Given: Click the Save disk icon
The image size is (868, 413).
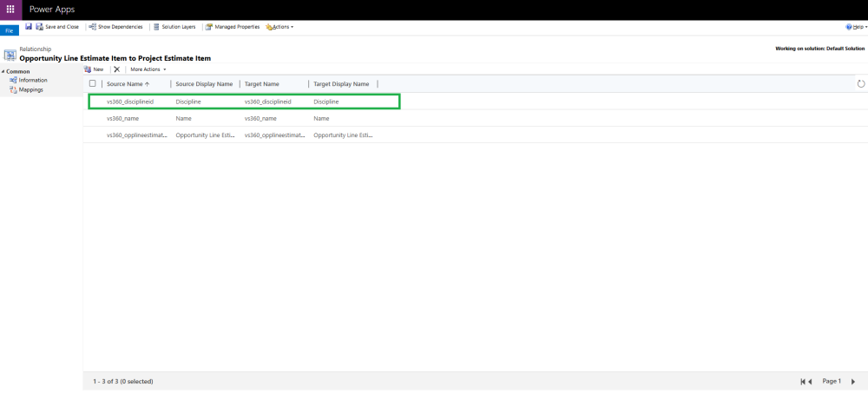Looking at the screenshot, I should [29, 27].
